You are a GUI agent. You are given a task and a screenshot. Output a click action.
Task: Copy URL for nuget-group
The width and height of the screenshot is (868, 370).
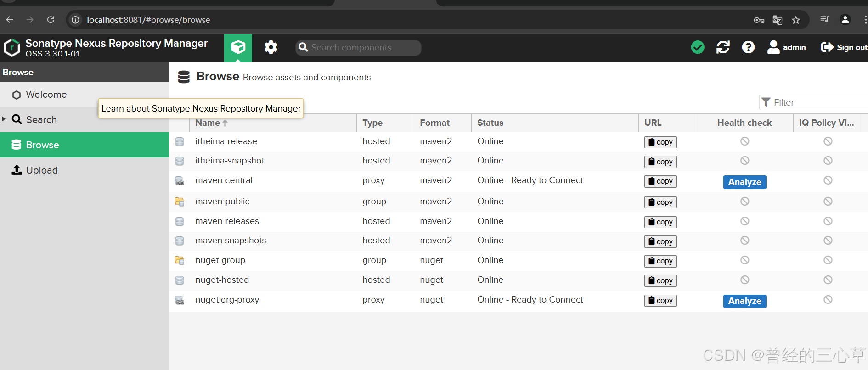(x=660, y=261)
